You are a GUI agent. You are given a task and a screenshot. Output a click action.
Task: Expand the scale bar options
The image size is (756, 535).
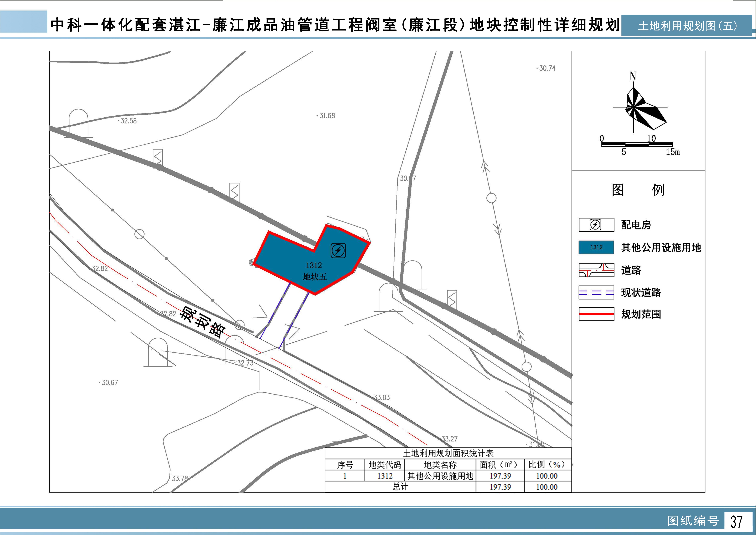tap(637, 144)
